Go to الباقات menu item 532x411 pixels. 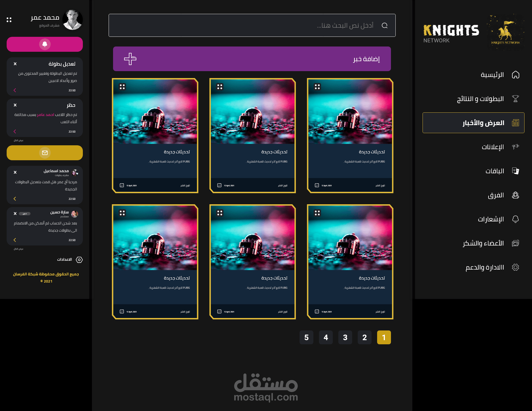(x=495, y=171)
